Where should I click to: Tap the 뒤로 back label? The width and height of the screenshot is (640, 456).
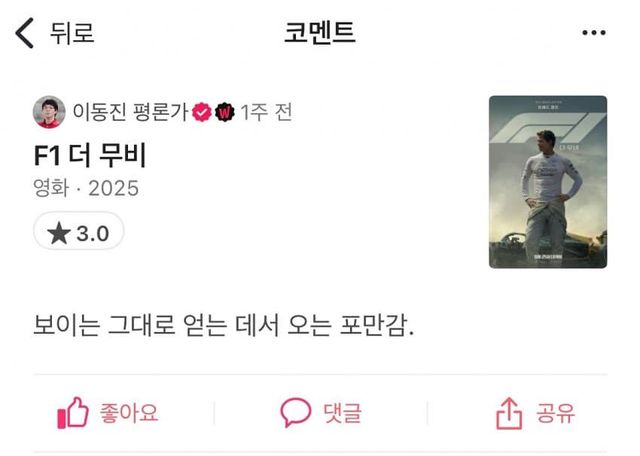click(72, 33)
